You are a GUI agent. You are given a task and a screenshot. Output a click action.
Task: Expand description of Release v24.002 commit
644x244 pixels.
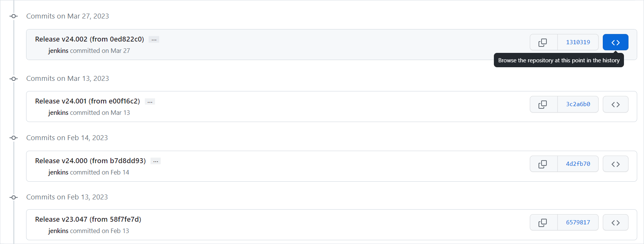click(154, 40)
